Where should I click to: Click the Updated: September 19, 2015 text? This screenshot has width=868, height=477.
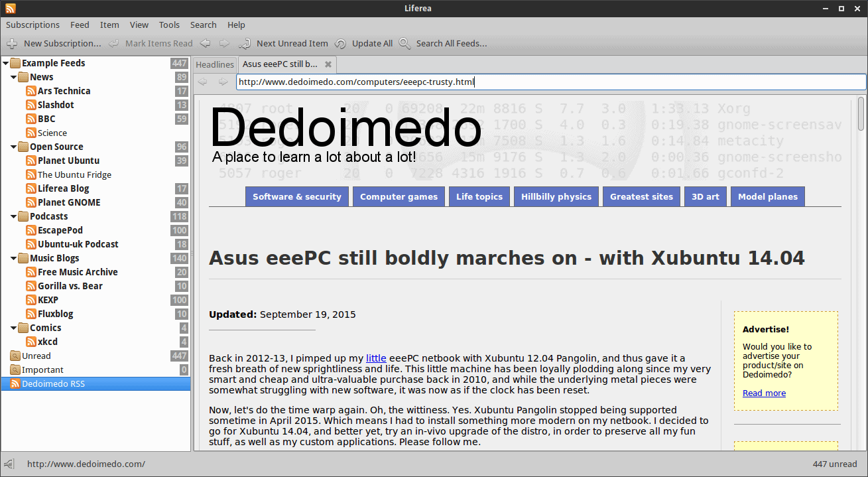[x=282, y=314]
